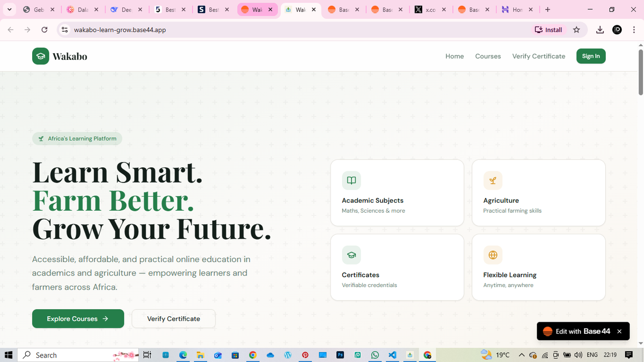Click the Home navigation link
Screen dimensions: 644x362
click(x=454, y=56)
